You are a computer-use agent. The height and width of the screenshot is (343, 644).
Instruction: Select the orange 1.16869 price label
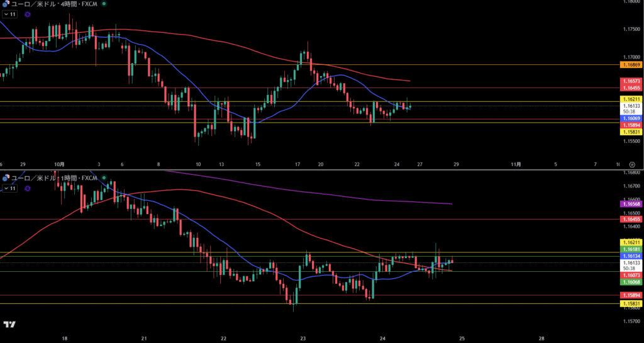[631, 65]
